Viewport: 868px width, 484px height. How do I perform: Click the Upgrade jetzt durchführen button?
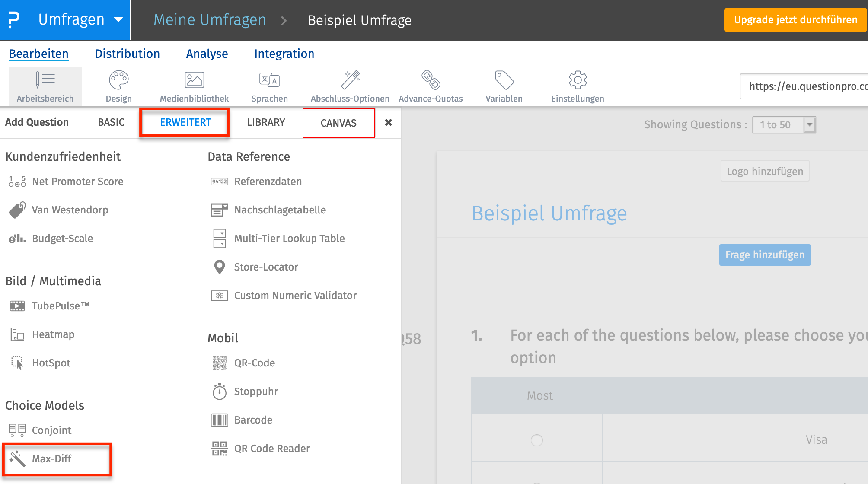pos(795,19)
